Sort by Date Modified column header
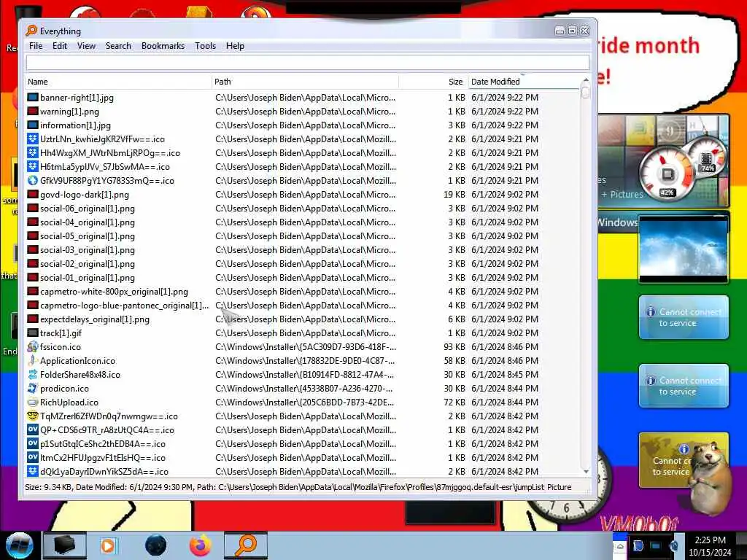747x560 pixels. (523, 82)
